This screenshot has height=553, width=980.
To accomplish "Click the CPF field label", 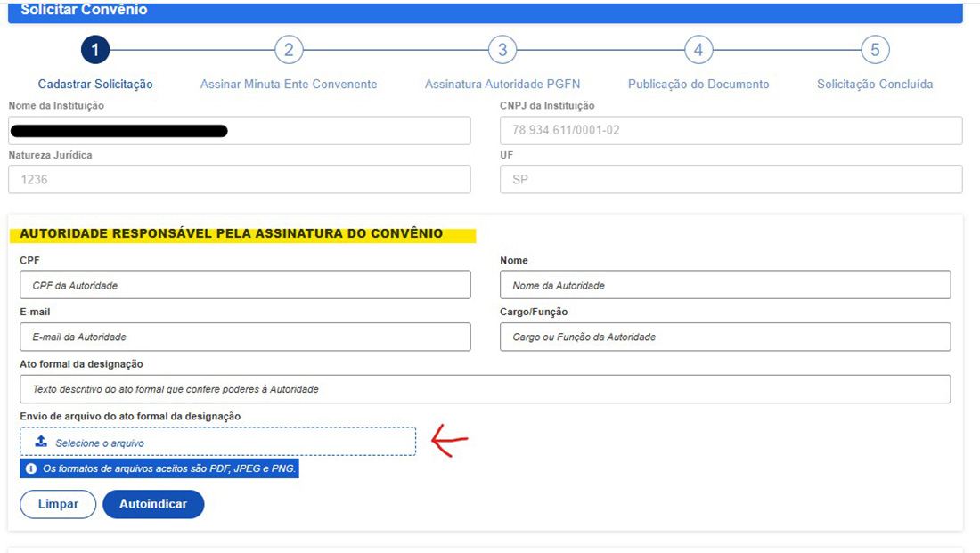I will point(29,261).
